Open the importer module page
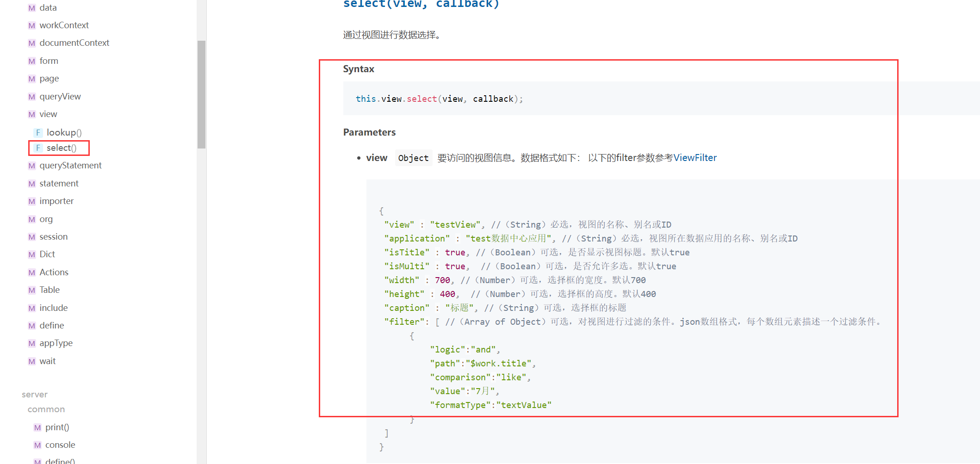 [56, 201]
